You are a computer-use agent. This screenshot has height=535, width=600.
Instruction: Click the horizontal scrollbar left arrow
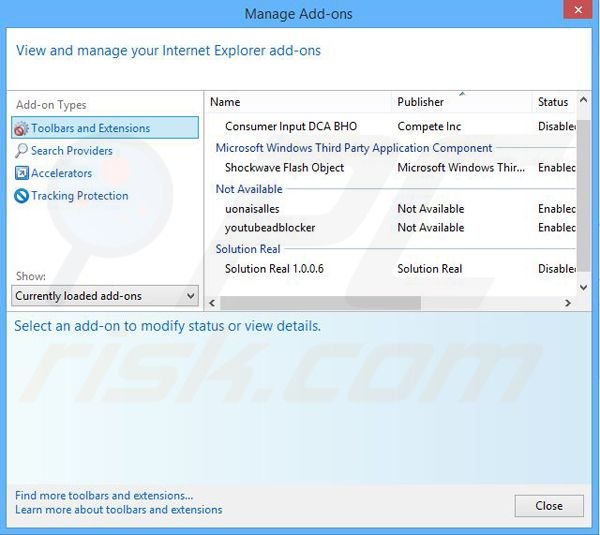pyautogui.click(x=212, y=303)
